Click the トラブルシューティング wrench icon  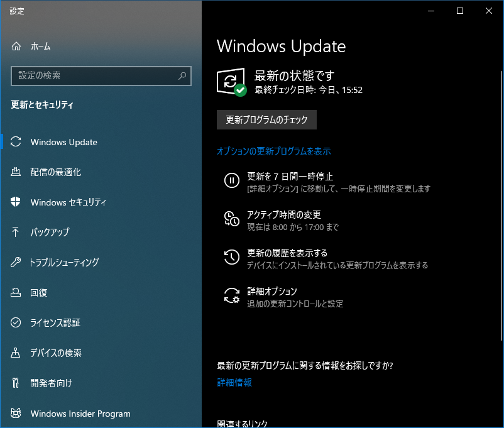[x=16, y=262]
